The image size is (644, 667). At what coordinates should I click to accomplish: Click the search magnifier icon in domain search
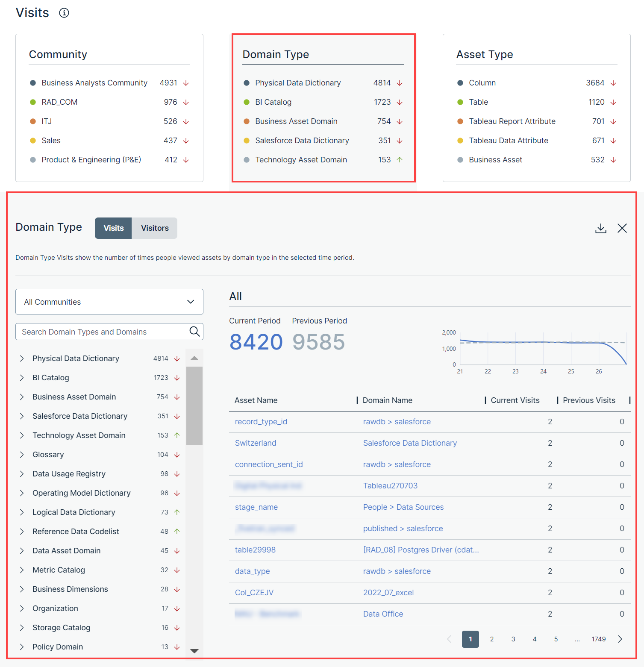tap(194, 332)
